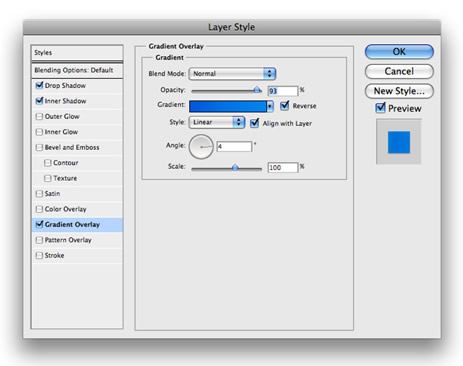Click the blue gradient bar swatch
Image resolution: width=463 pixels, height=366 pixels.
point(228,106)
